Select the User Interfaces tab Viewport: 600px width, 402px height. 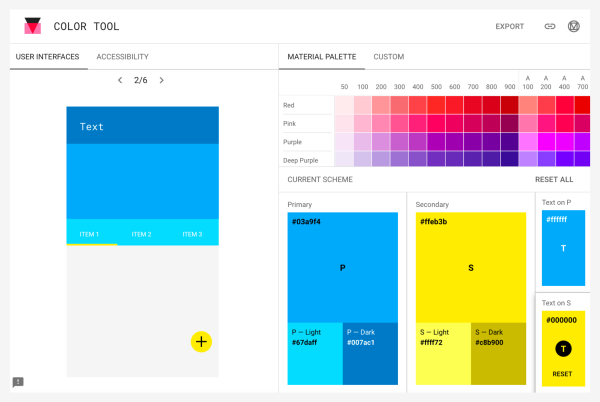coord(47,57)
